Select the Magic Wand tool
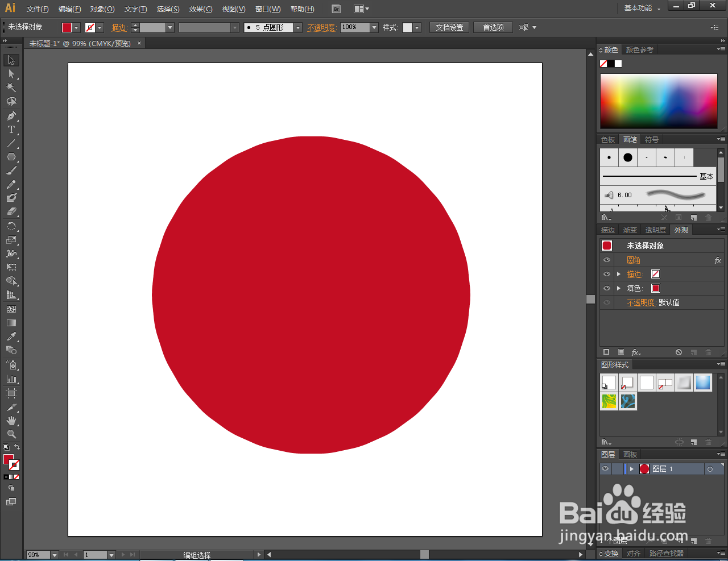The height and width of the screenshot is (561, 728). pyautogui.click(x=11, y=88)
